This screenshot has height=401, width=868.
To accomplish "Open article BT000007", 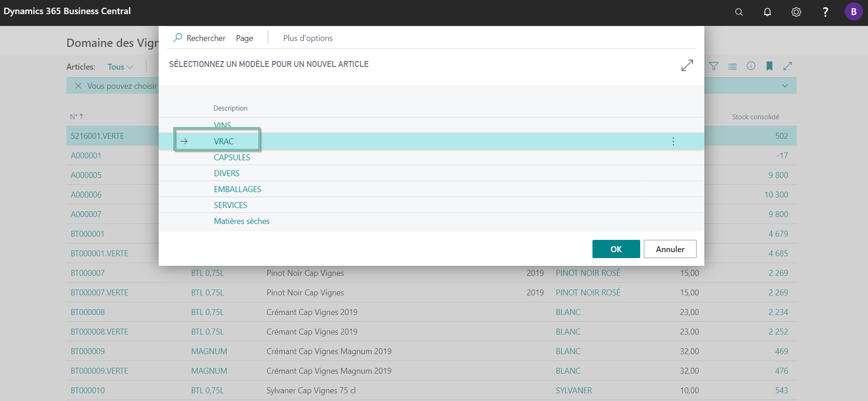I will click(x=87, y=273).
